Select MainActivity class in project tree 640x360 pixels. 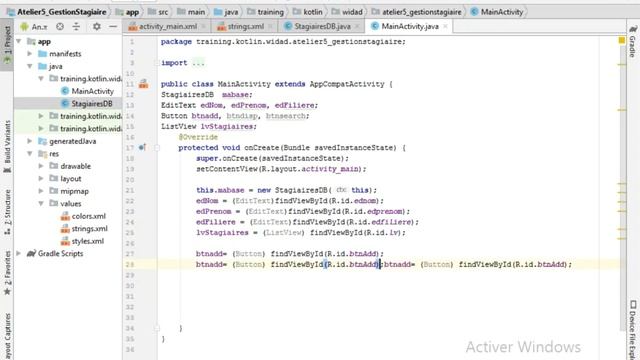(92, 91)
